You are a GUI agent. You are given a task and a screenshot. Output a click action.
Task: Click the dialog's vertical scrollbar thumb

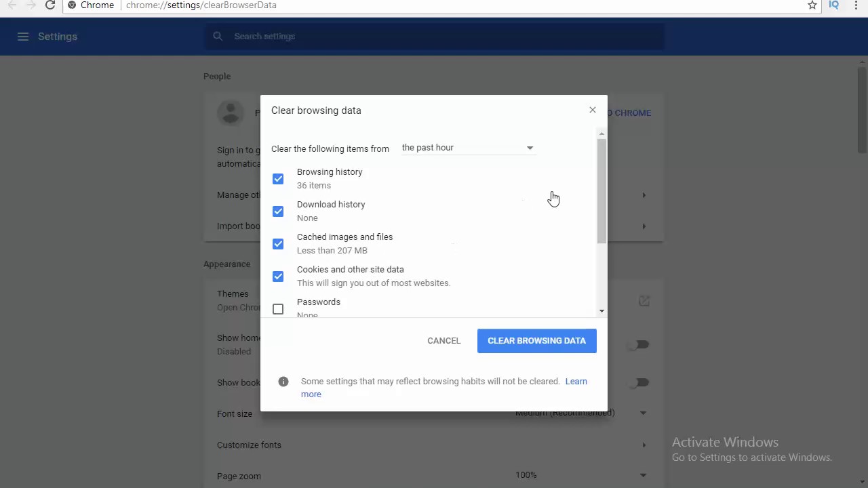coord(601,191)
